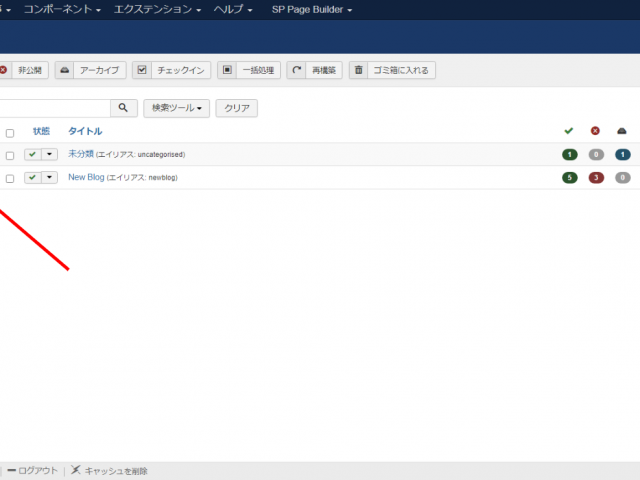Click green published count 5 for New Blog

tap(570, 178)
